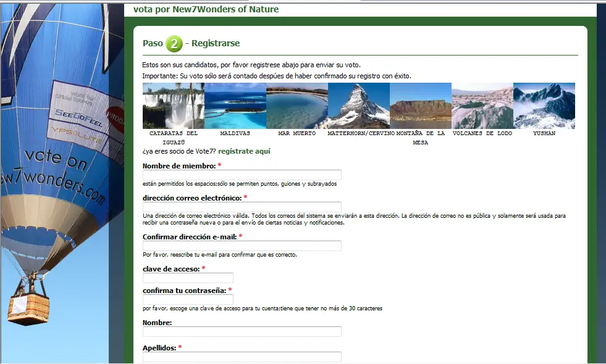The width and height of the screenshot is (606, 364).
Task: Click the 'MONTAÑA DE LA MESA' caption
Action: [x=421, y=138]
